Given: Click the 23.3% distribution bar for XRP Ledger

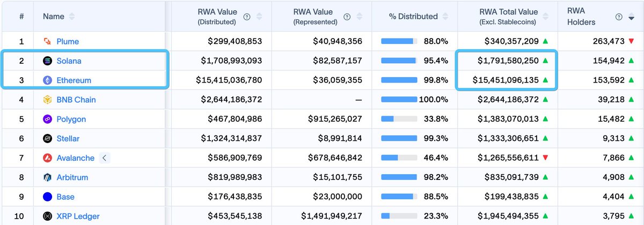Looking at the screenshot, I should pos(399,216).
